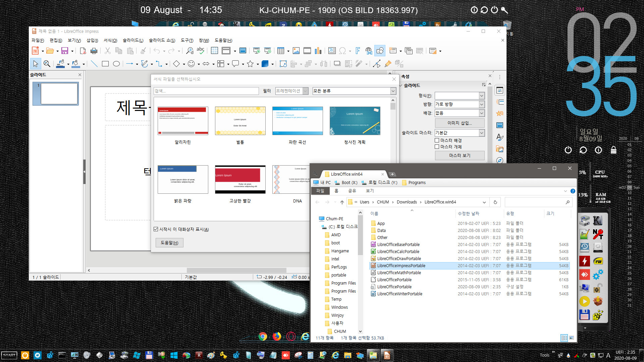Image resolution: width=644 pixels, height=362 pixels.
Task: Select the Ellipse drawing tool
Action: click(x=116, y=64)
